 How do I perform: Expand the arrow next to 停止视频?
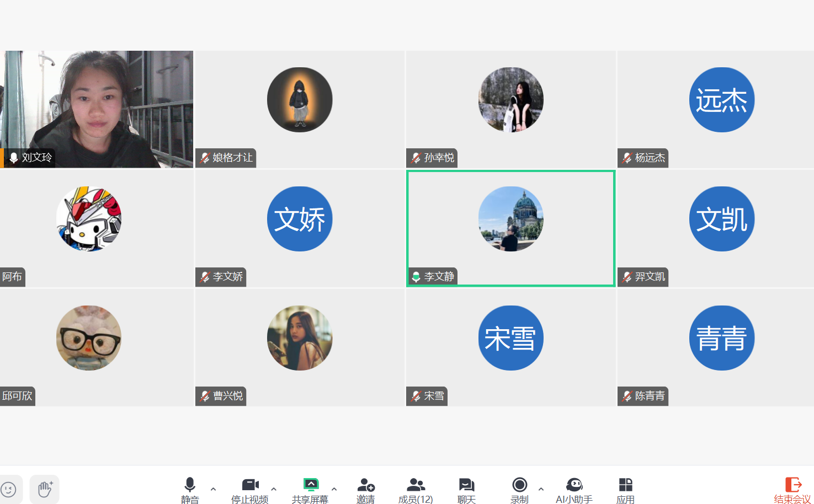274,489
